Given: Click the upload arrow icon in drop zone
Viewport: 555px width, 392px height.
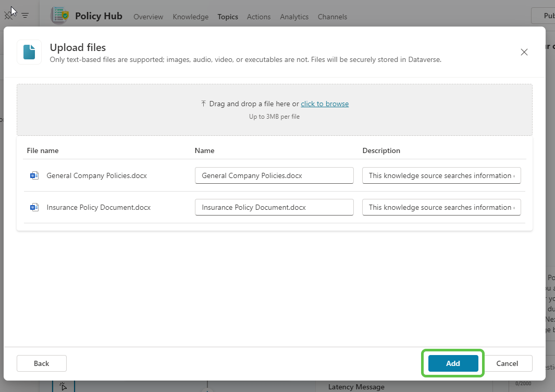Looking at the screenshot, I should tap(203, 103).
